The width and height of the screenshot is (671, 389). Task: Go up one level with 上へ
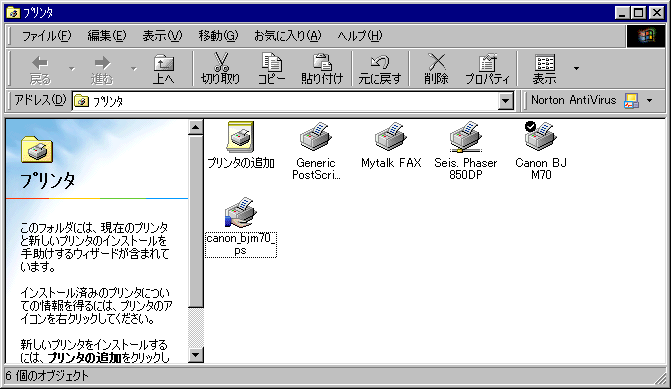click(163, 69)
